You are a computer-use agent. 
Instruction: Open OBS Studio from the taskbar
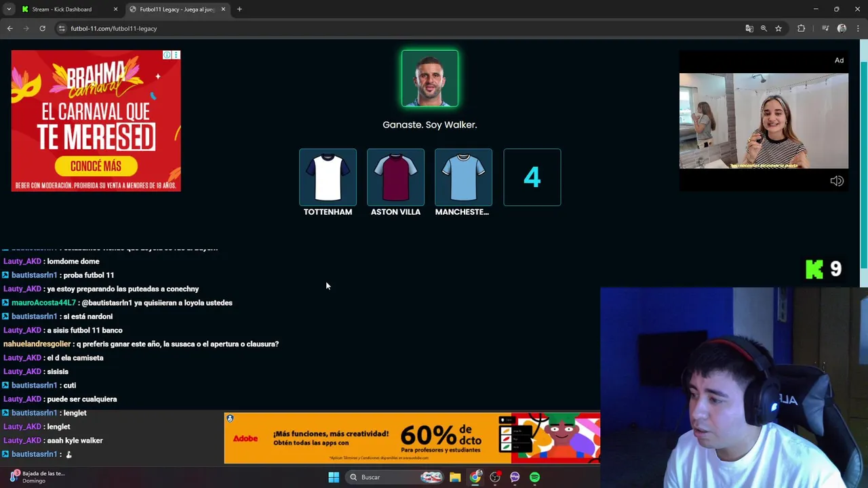point(495,477)
